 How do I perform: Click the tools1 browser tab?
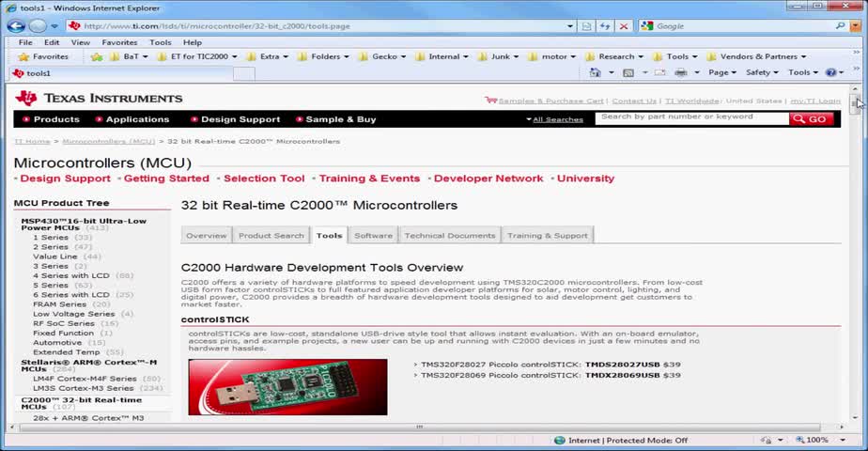(x=120, y=73)
